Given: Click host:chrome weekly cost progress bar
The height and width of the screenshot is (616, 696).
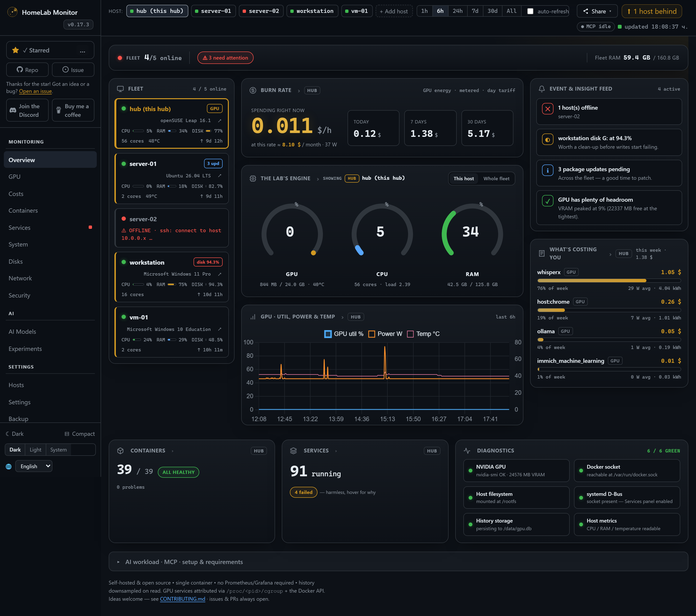Looking at the screenshot, I should [x=609, y=310].
